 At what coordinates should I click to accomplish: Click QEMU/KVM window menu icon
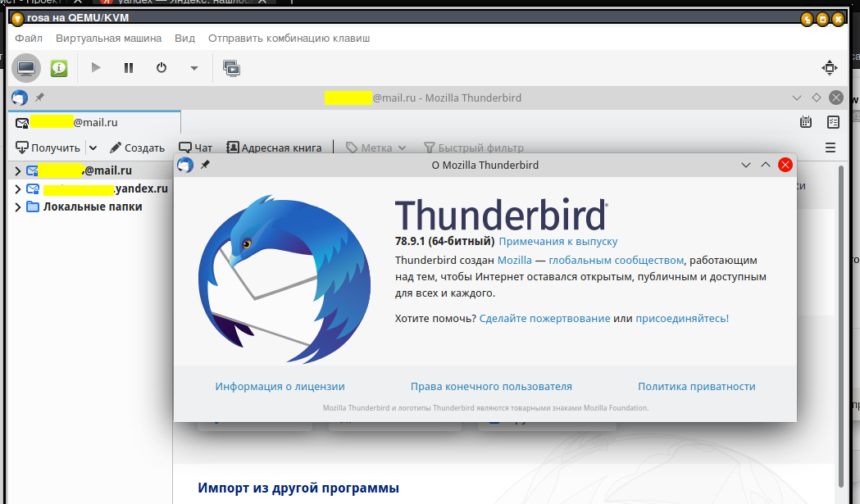coord(17,19)
